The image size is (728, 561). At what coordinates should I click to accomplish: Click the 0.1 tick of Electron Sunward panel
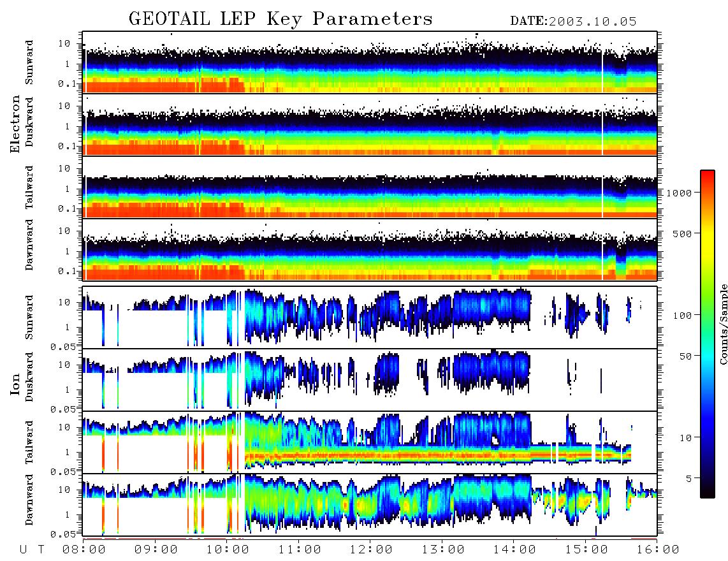click(x=68, y=84)
